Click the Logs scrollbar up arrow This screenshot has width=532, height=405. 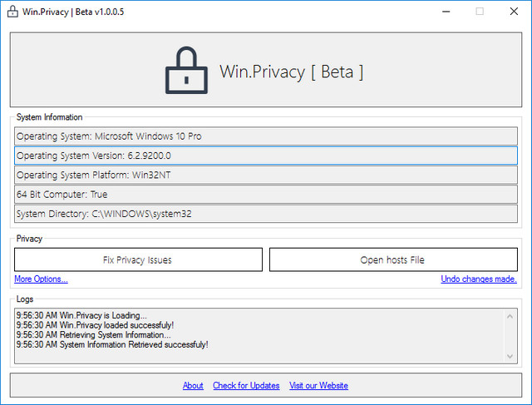click(x=510, y=315)
